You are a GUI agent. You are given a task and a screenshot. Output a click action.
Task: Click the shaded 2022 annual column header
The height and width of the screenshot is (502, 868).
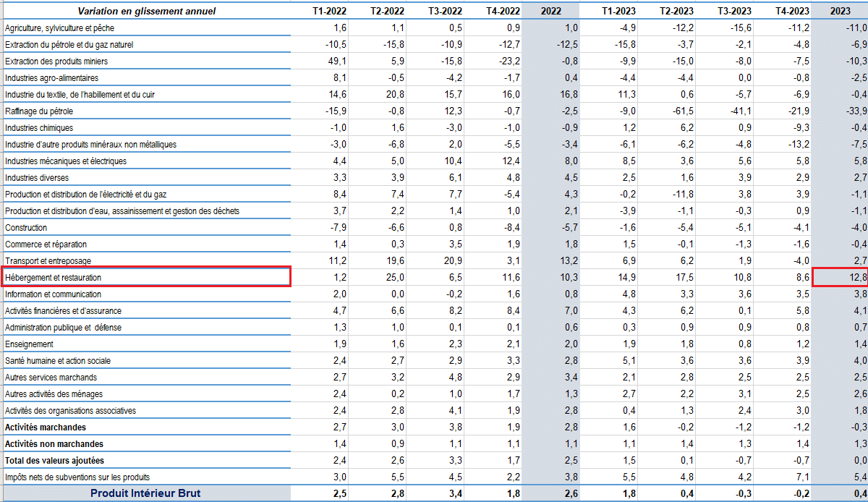pyautogui.click(x=550, y=11)
